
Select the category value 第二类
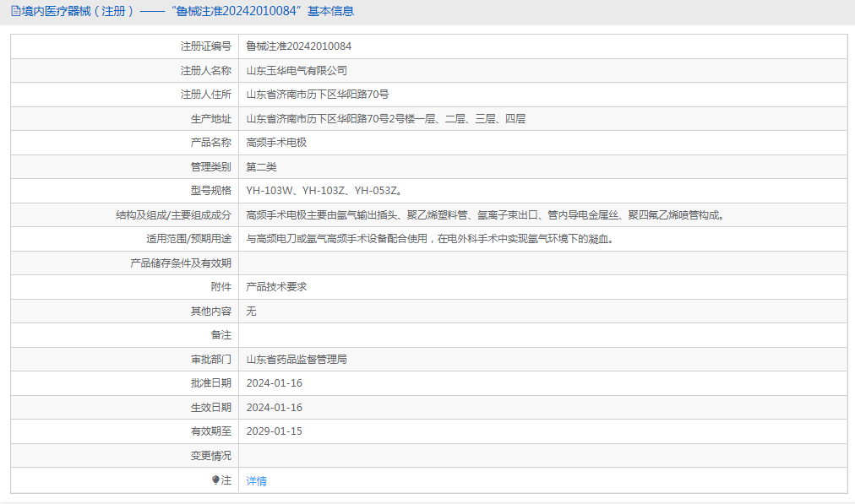[261, 166]
